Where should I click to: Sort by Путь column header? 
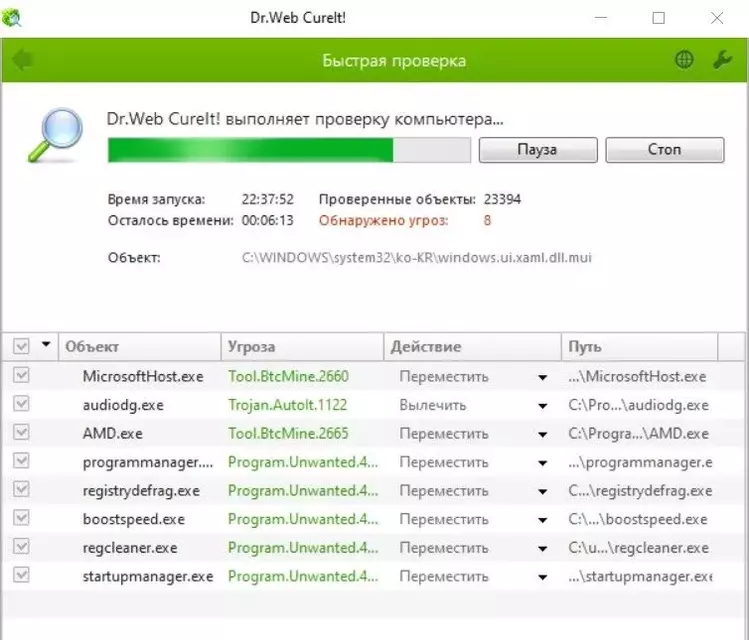click(x=639, y=347)
